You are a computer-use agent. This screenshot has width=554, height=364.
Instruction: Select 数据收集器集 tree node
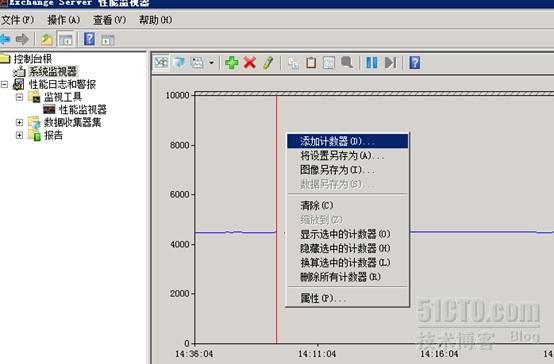[x=72, y=122]
